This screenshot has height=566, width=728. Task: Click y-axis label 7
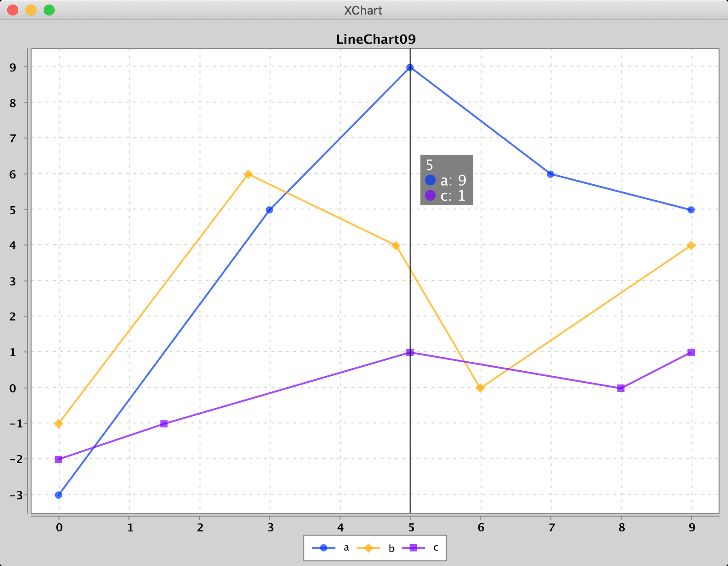tap(13, 139)
